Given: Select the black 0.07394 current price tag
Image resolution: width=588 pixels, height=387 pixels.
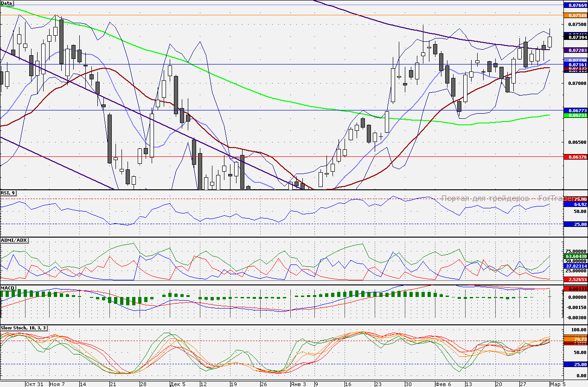Looking at the screenshot, I should (575, 37).
